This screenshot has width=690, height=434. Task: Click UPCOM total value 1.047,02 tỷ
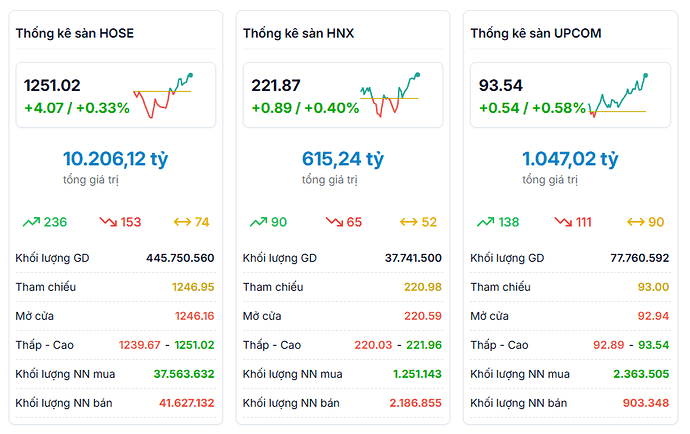[570, 159]
